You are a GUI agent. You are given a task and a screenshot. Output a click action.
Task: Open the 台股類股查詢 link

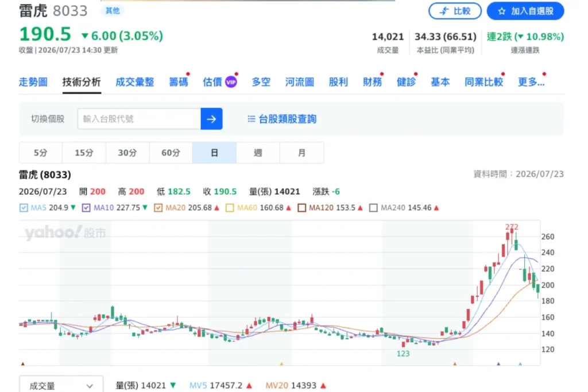(288, 119)
